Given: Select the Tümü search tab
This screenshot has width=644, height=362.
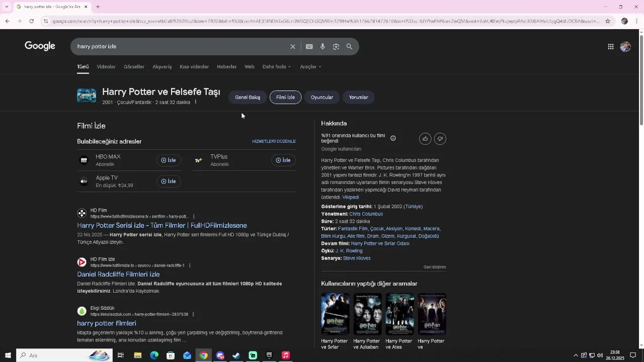Looking at the screenshot, I should (83, 67).
